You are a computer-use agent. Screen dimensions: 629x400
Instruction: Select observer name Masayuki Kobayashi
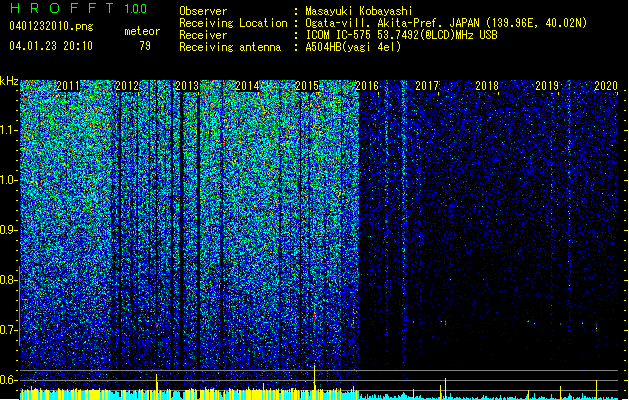point(359,11)
